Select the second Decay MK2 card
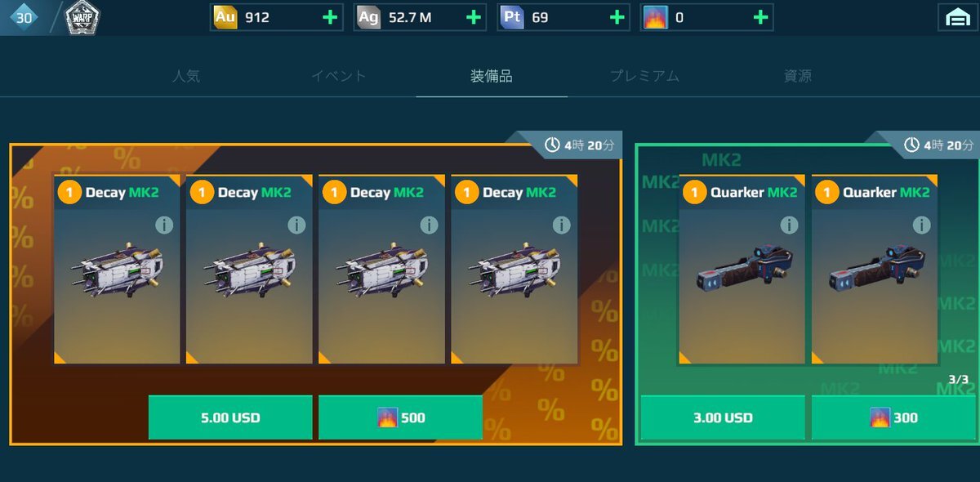The height and width of the screenshot is (482, 980). (x=249, y=269)
